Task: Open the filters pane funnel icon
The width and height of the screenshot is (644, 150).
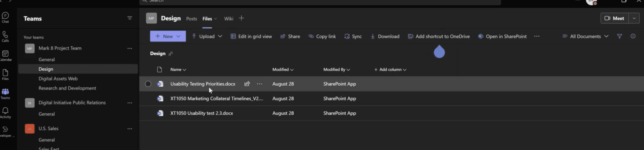Action: [619, 36]
